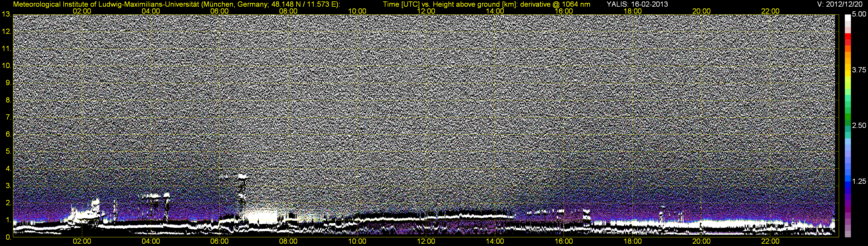This screenshot has height=246, width=868.
Task: Select the 10 km height axis label
Action: click(6, 66)
